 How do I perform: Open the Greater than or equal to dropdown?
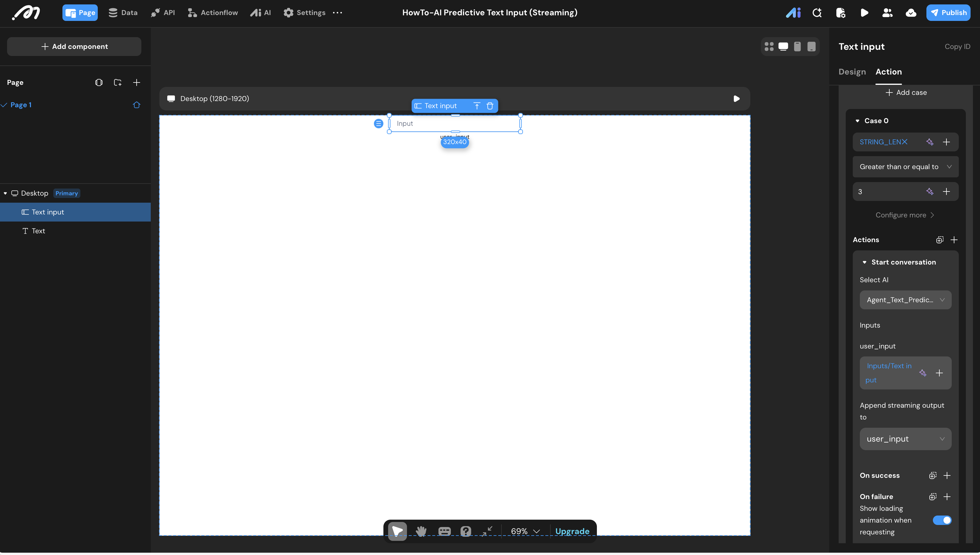(905, 166)
